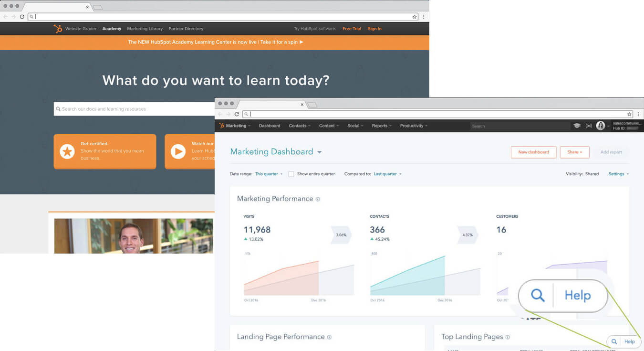Screen dimensions: 644x351
Task: Click HubSpot sprocket logo in Academy window
Action: (58, 29)
